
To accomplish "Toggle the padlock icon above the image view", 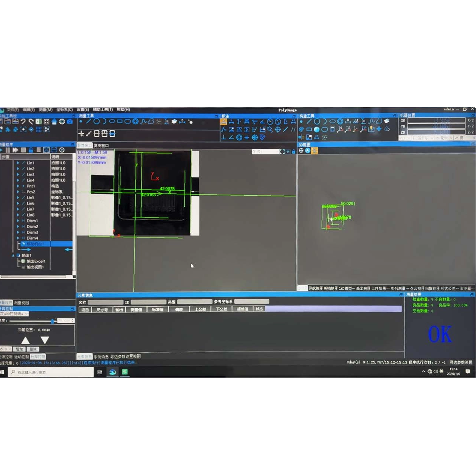I will pyautogui.click(x=294, y=151).
